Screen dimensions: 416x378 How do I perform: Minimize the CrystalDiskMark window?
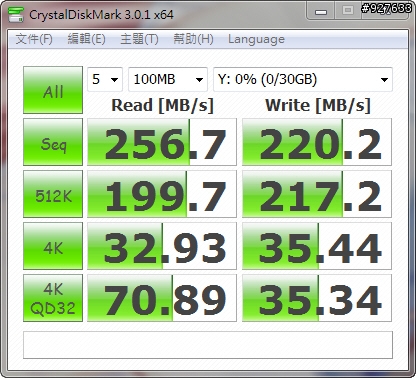pyautogui.click(x=321, y=11)
